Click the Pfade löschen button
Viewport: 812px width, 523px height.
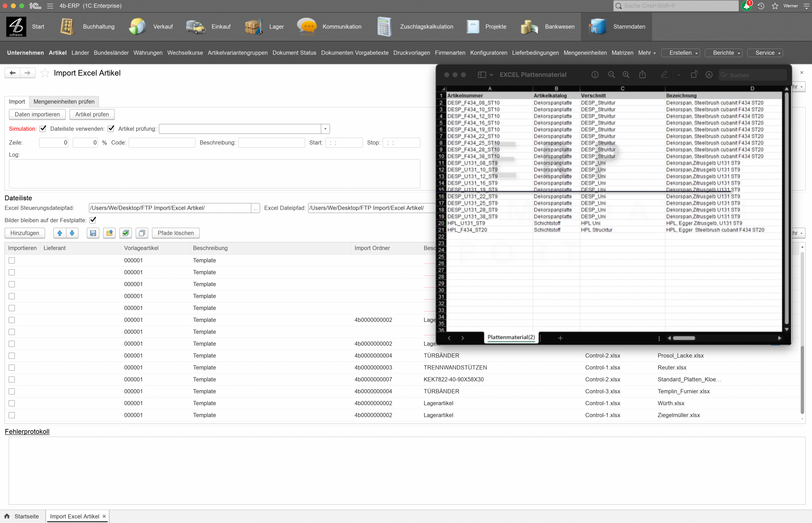(175, 233)
